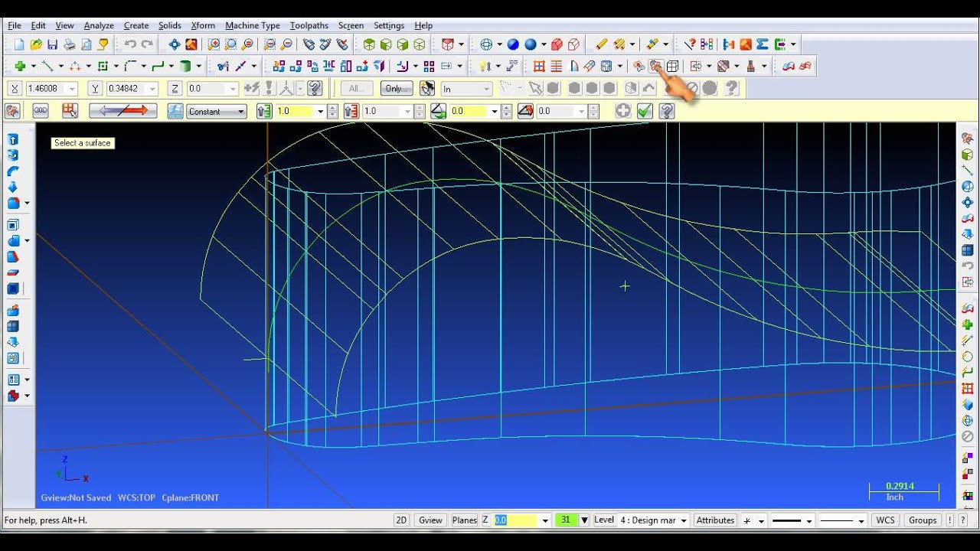Click the chain link icon in ribbon bar
980x551 pixels.
pos(41,111)
